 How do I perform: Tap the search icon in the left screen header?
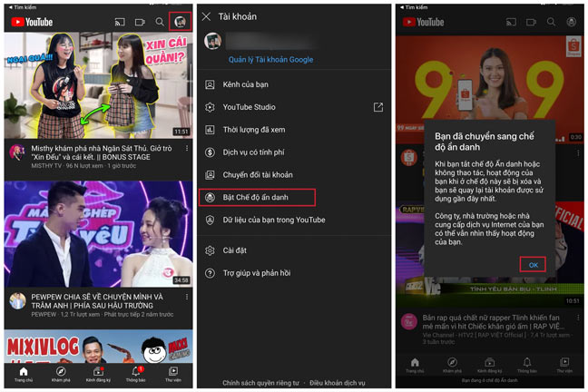[x=160, y=21]
